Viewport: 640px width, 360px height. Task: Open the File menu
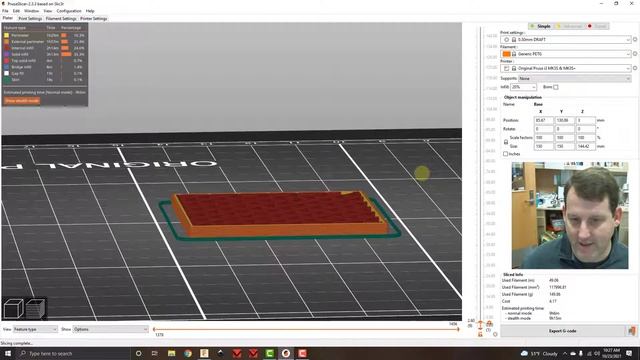click(5, 11)
